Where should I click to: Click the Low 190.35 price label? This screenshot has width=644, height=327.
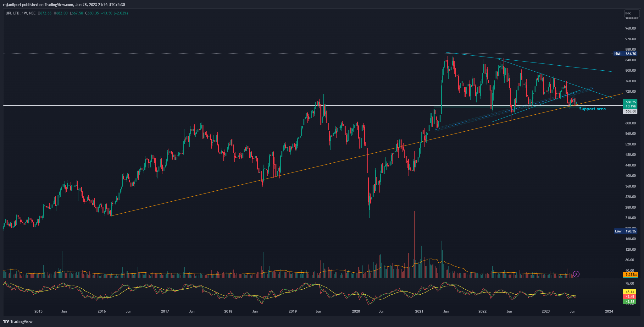[x=625, y=231]
